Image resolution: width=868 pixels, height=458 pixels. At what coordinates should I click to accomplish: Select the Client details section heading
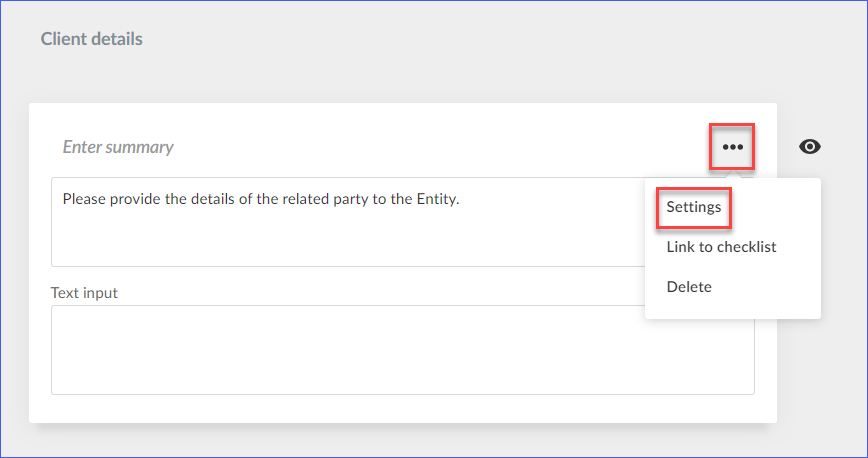pyautogui.click(x=91, y=39)
